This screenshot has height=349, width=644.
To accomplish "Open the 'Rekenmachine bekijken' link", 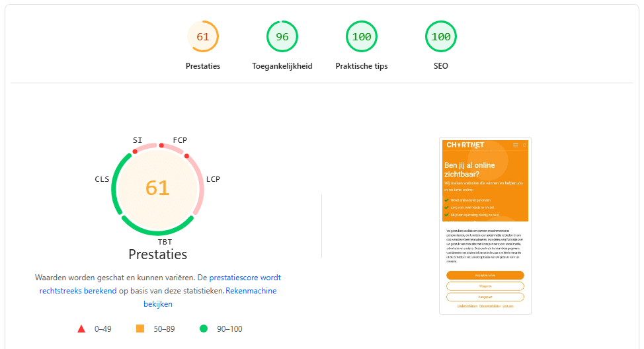I will pos(251,291).
